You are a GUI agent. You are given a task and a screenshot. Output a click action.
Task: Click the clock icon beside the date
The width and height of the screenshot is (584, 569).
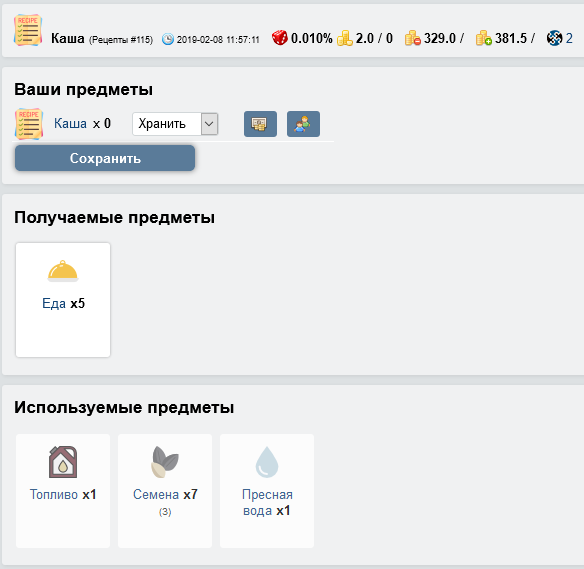[x=168, y=39]
